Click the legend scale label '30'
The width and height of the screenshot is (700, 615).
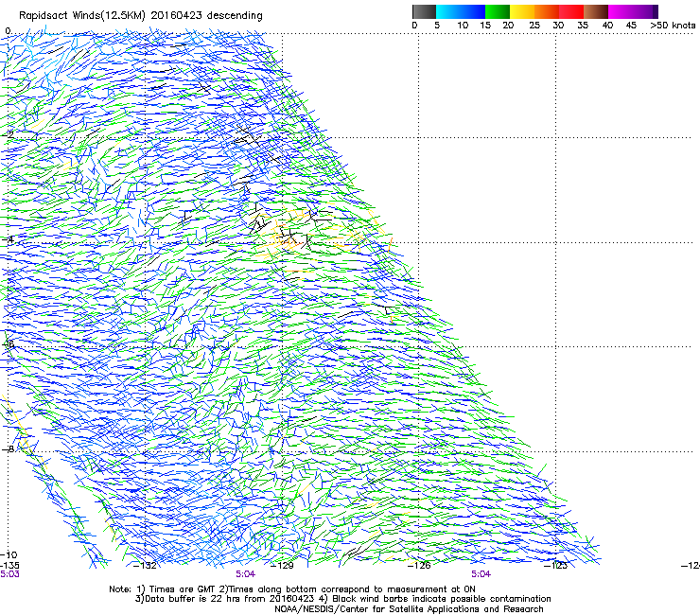[x=558, y=25]
